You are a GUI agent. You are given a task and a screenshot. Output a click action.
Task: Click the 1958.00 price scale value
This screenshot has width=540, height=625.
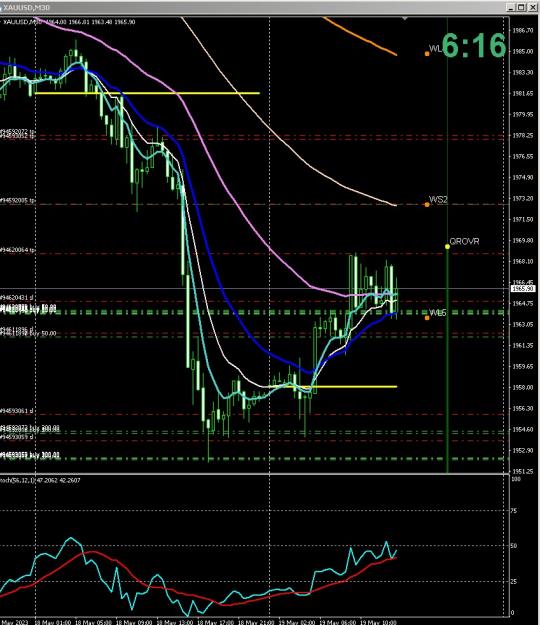[x=522, y=387]
